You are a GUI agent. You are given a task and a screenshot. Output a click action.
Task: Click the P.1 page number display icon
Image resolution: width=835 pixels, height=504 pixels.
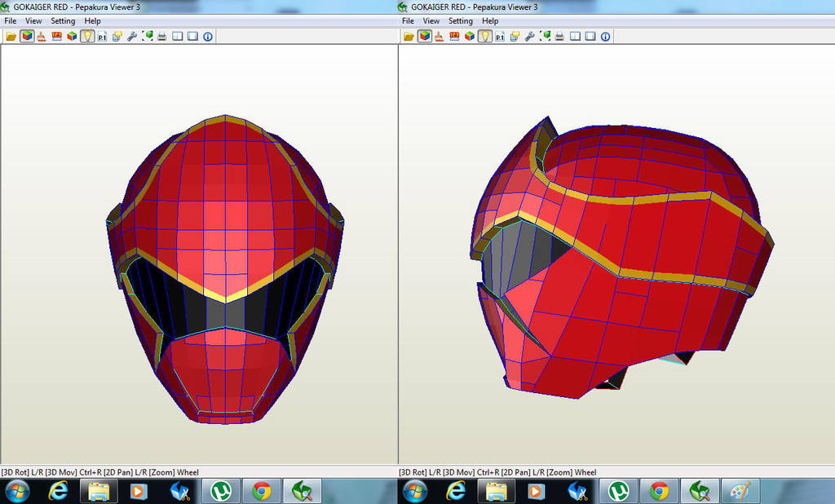[x=101, y=36]
